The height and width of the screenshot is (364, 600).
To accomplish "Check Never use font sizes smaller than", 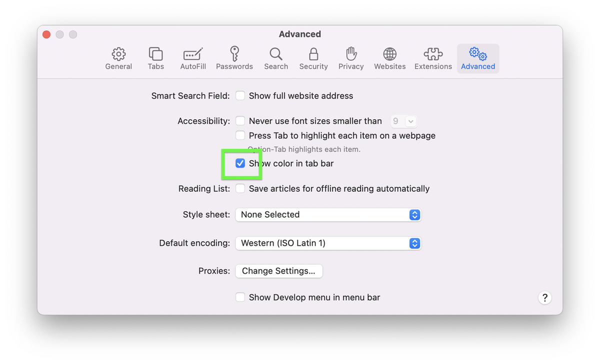I will click(240, 121).
